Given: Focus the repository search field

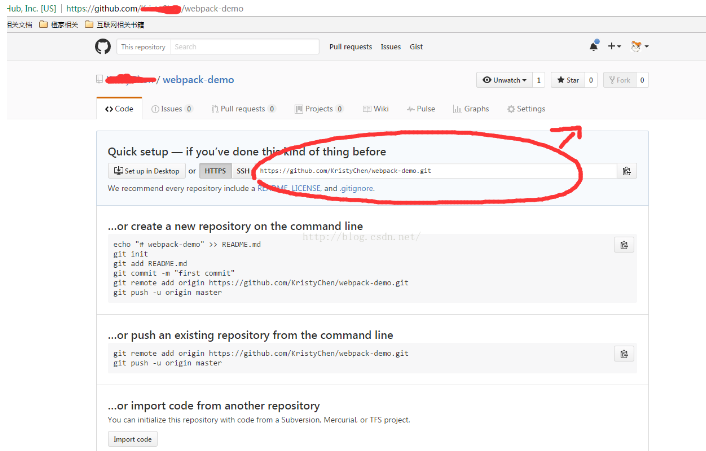Looking at the screenshot, I should pos(244,46).
